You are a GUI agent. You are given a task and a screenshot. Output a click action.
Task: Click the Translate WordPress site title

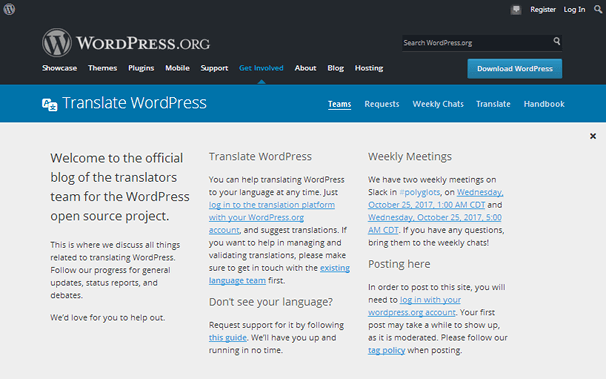point(134,103)
